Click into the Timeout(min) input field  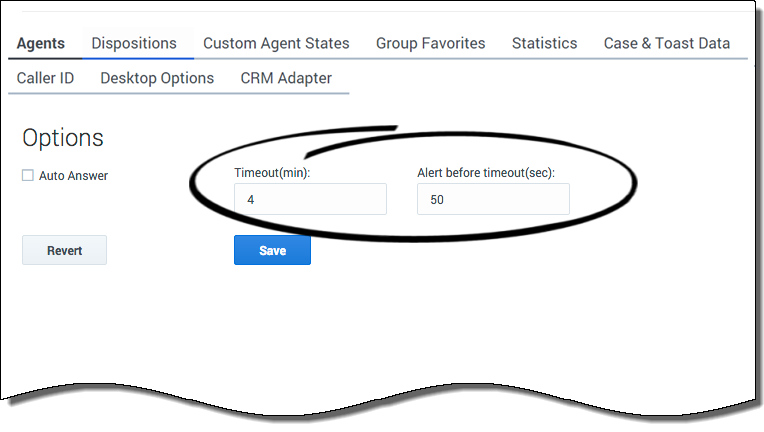[310, 199]
